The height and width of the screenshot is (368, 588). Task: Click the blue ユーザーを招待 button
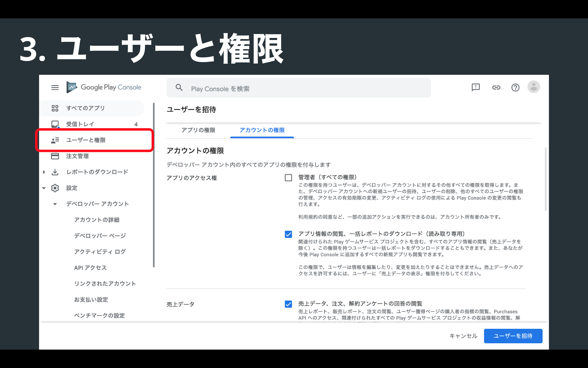(513, 336)
